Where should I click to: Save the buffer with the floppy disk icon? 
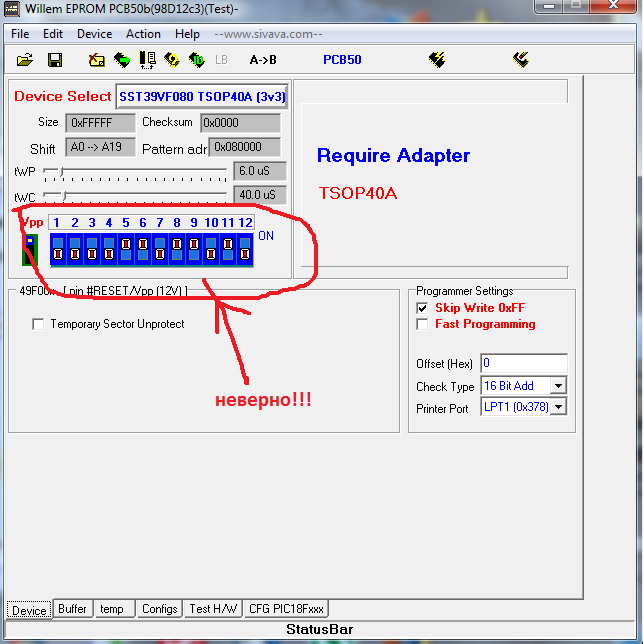coord(55,60)
